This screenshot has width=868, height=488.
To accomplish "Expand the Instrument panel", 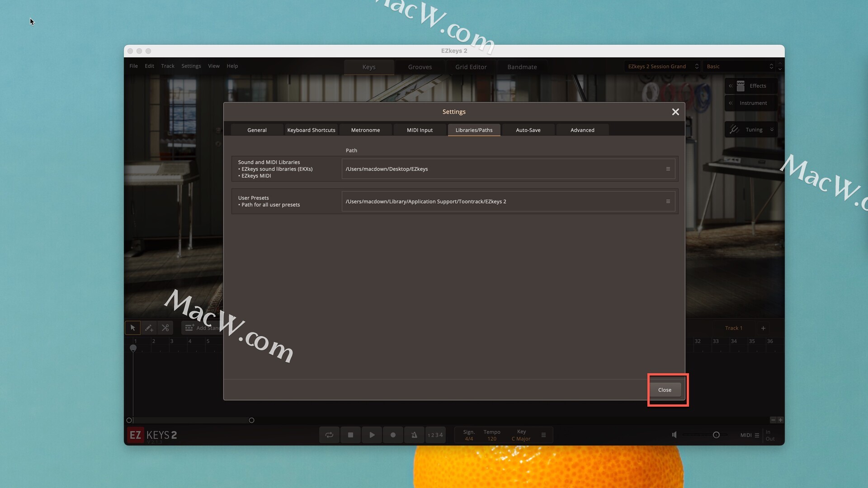I will pyautogui.click(x=751, y=103).
